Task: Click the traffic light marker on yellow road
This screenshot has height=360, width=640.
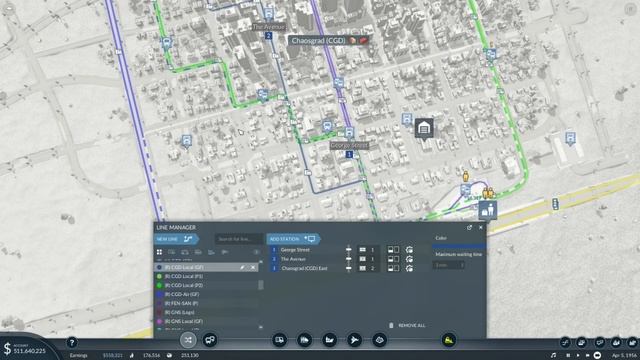Action: pyautogui.click(x=555, y=204)
